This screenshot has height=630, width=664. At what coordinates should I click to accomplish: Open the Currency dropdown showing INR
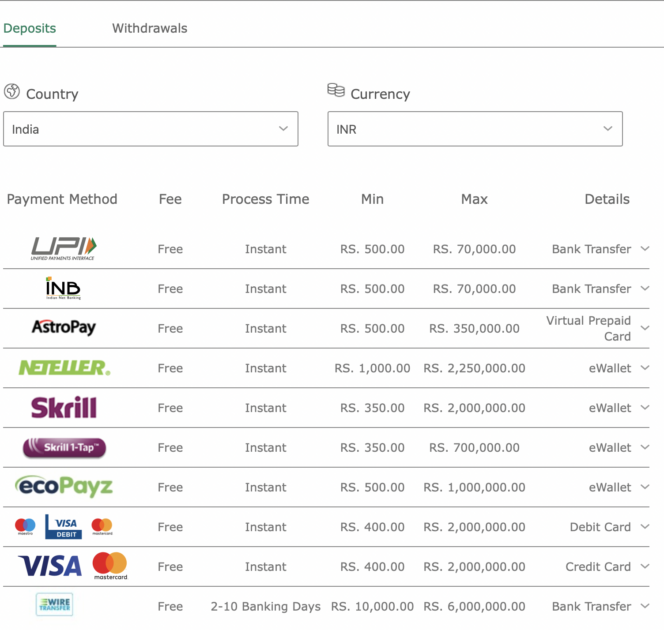tap(475, 129)
